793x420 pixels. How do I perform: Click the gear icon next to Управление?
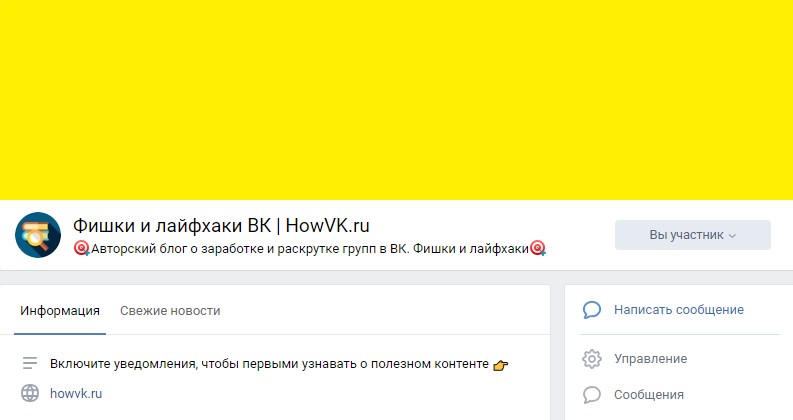pyautogui.click(x=592, y=359)
